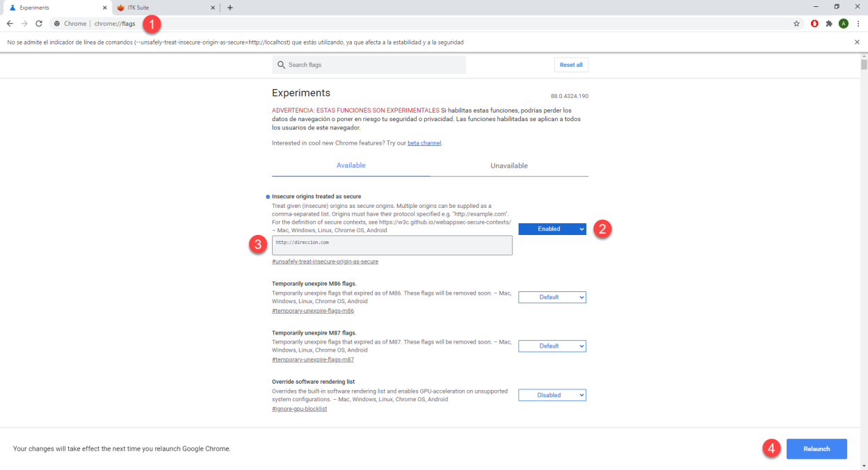Open #temporary-unexpire-flags-m87 anchor link
Image resolution: width=868 pixels, height=470 pixels.
tap(313, 359)
